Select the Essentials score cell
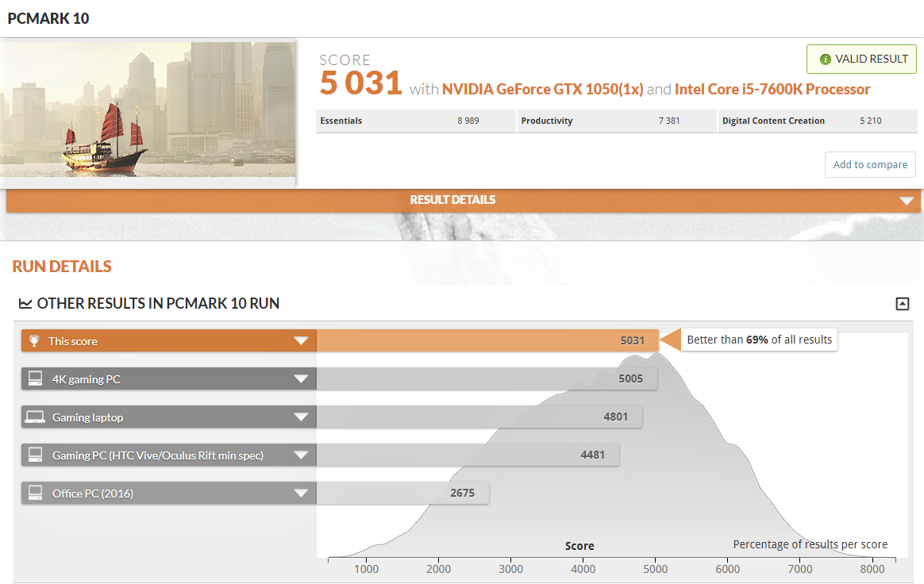This screenshot has width=924, height=584. click(x=415, y=121)
